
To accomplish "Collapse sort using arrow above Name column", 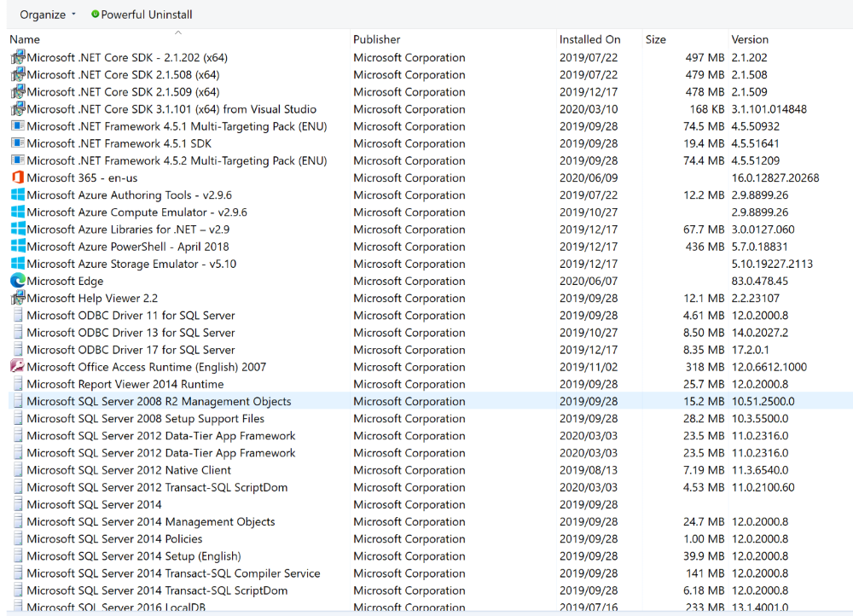I will tap(178, 32).
